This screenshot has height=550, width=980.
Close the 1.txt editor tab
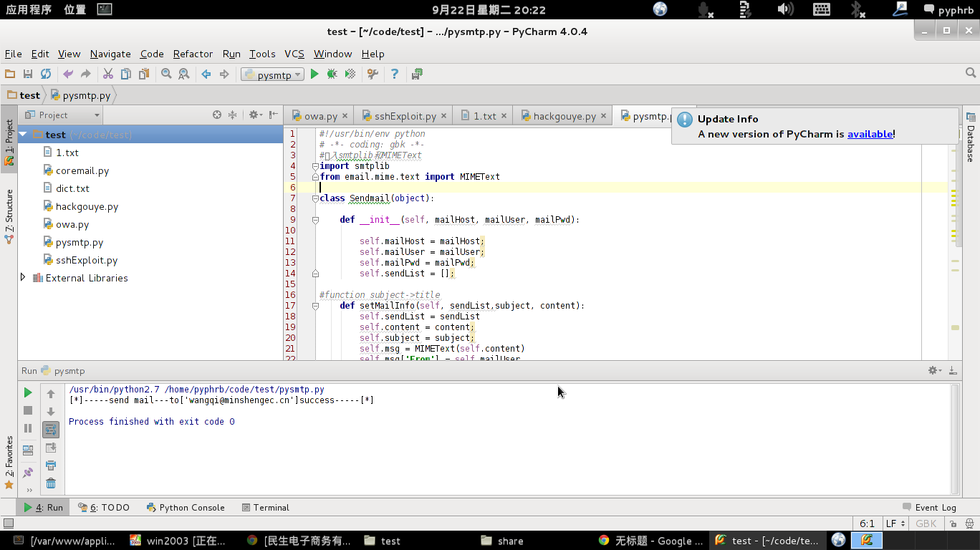point(504,115)
